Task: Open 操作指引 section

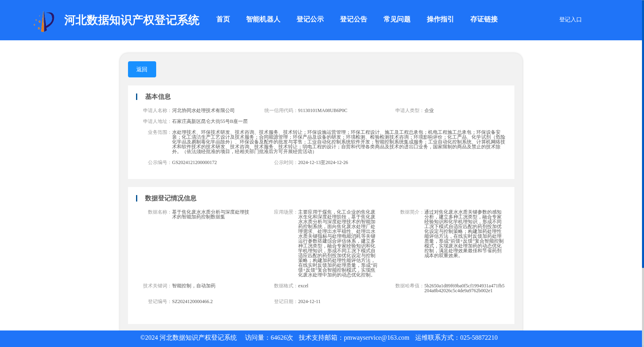Action: coord(440,19)
